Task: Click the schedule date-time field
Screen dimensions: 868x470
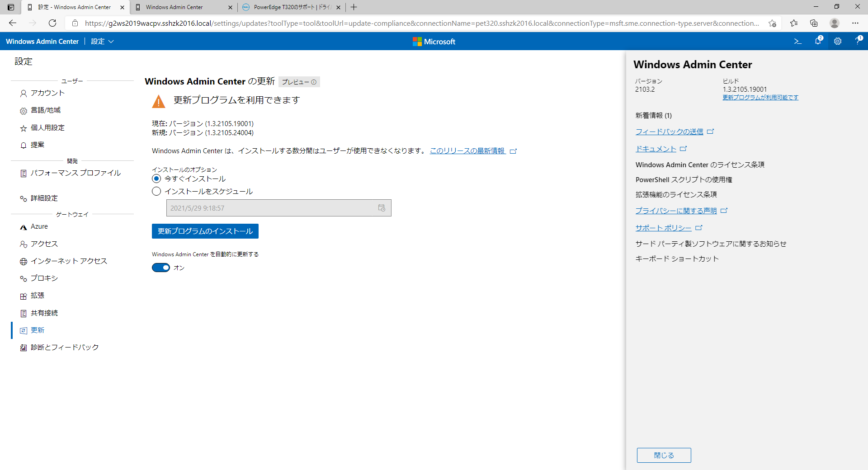Action: click(x=279, y=208)
